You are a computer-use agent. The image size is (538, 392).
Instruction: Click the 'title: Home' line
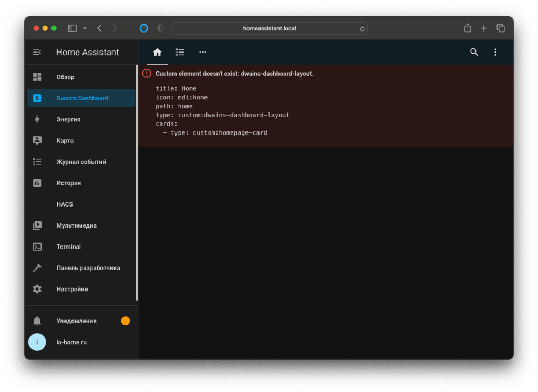point(176,89)
